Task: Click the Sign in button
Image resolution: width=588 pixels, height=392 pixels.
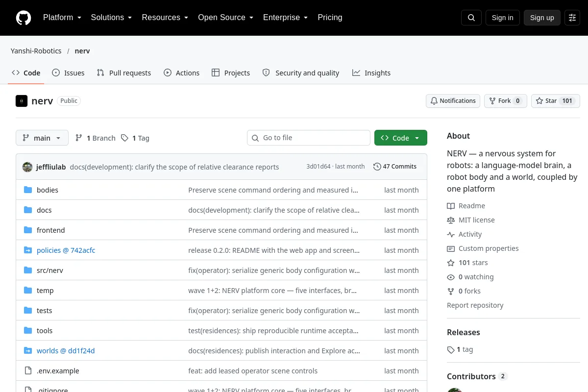Action: (502, 18)
